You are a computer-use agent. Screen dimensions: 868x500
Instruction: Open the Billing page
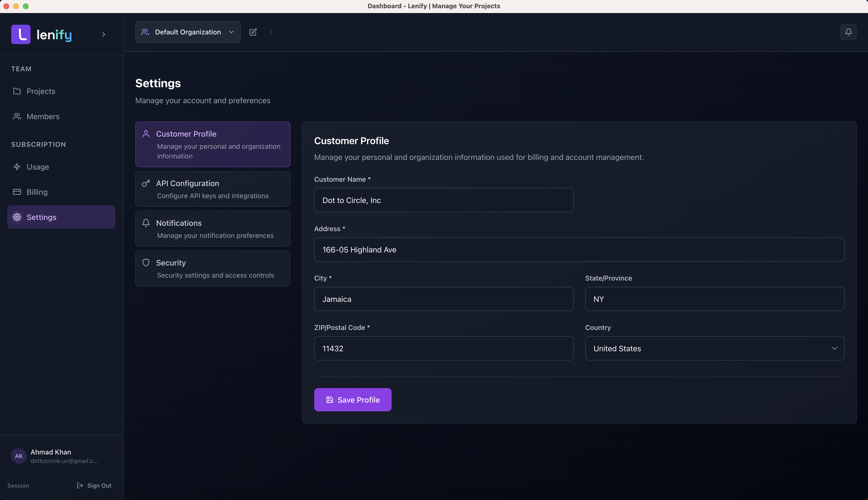click(x=37, y=192)
